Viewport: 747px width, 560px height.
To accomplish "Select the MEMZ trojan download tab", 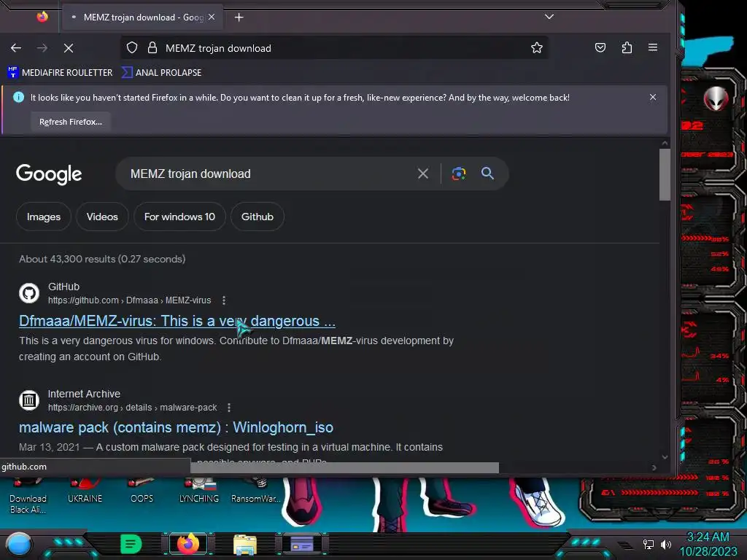I will 142,17.
